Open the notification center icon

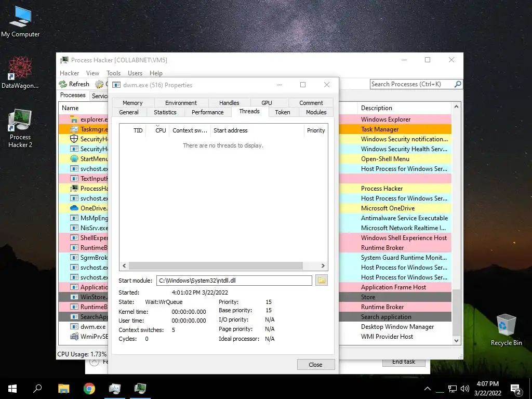(516, 390)
